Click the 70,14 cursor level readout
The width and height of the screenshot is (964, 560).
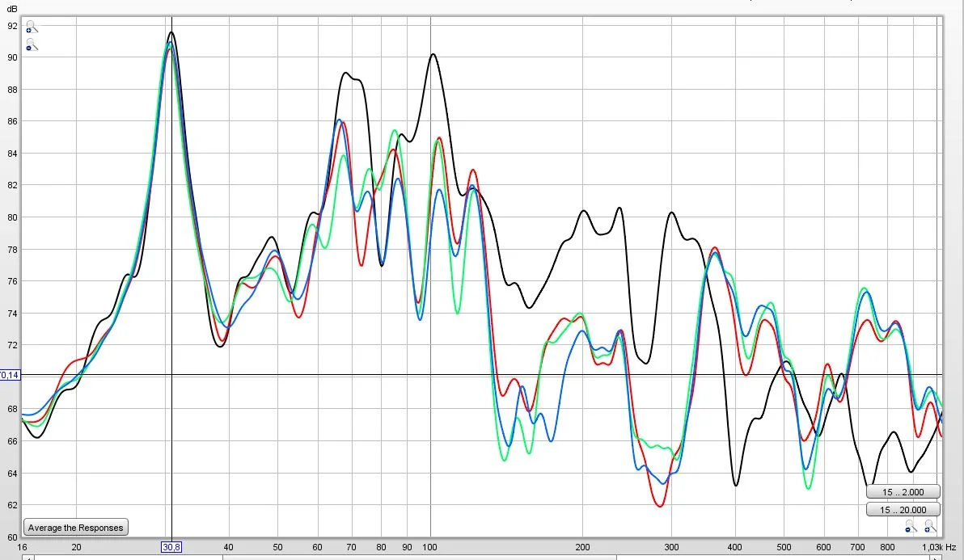10,375
